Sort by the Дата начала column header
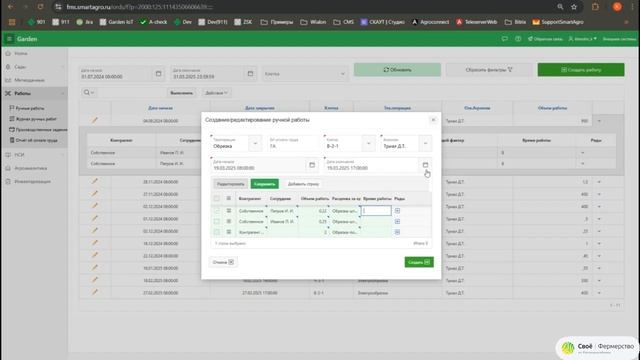Screen dimensions: 640x360 (x=160, y=108)
